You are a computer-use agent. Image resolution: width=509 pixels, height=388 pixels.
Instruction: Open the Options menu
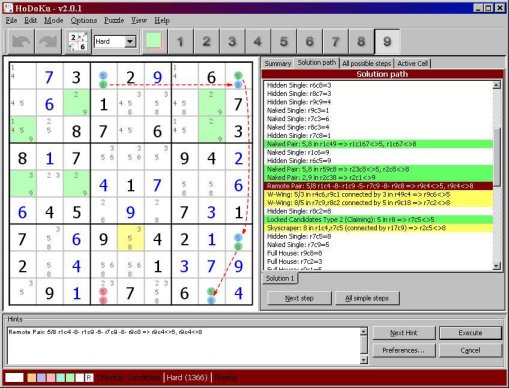pyautogui.click(x=84, y=21)
